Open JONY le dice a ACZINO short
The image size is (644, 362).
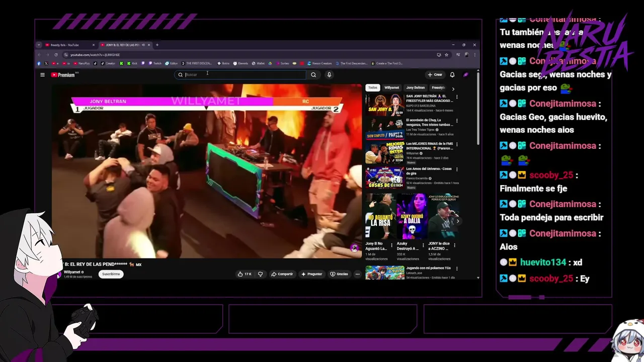(x=443, y=216)
